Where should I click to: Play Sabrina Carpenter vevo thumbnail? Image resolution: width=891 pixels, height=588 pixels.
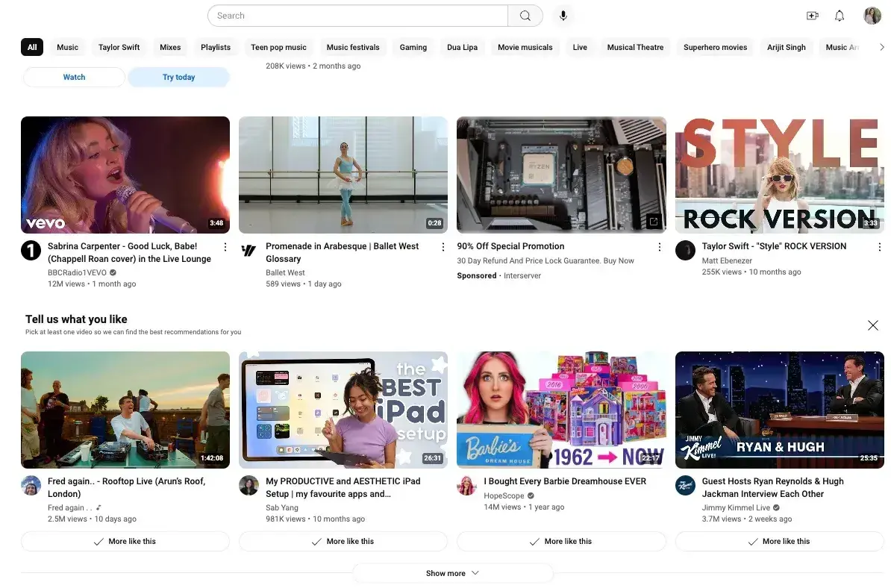[125, 175]
